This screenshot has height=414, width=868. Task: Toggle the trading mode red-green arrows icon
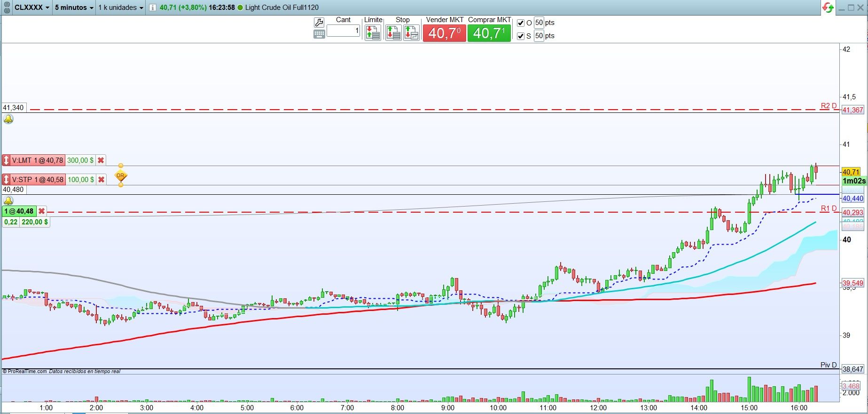point(828,8)
